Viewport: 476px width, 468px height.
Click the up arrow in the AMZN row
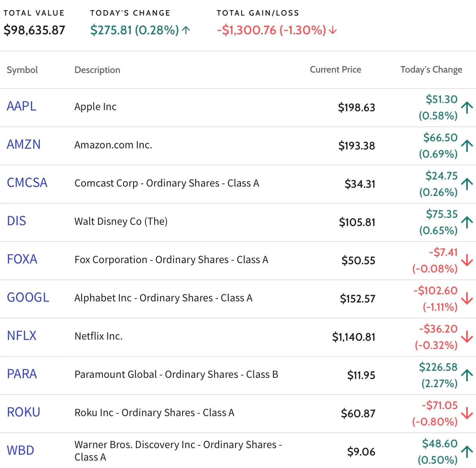[467, 145]
